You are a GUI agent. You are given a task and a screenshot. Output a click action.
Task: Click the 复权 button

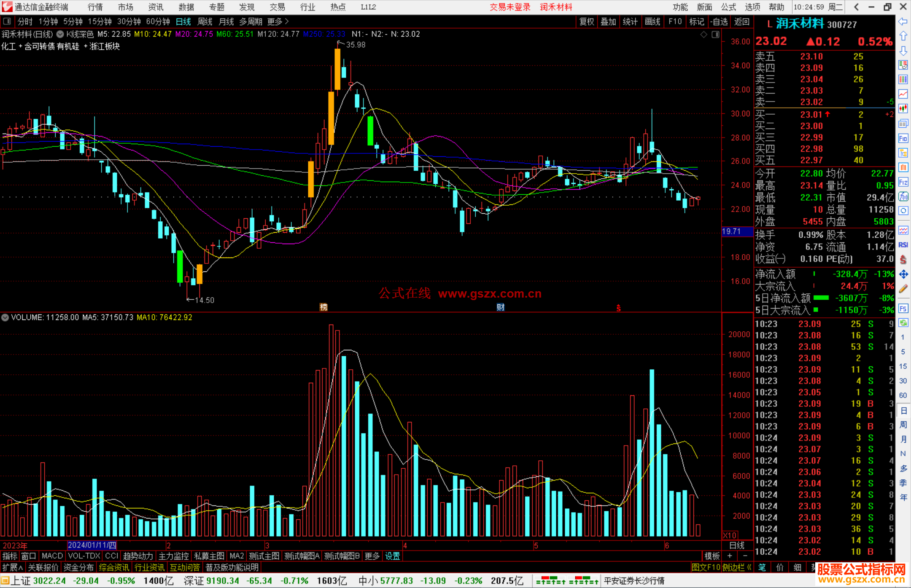pyautogui.click(x=586, y=21)
